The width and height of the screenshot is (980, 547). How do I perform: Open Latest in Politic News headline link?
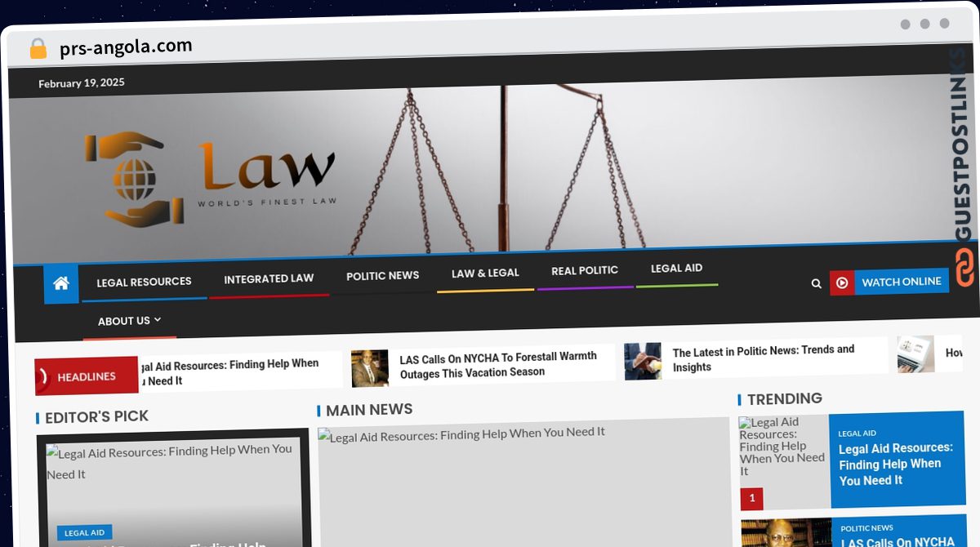pos(764,358)
